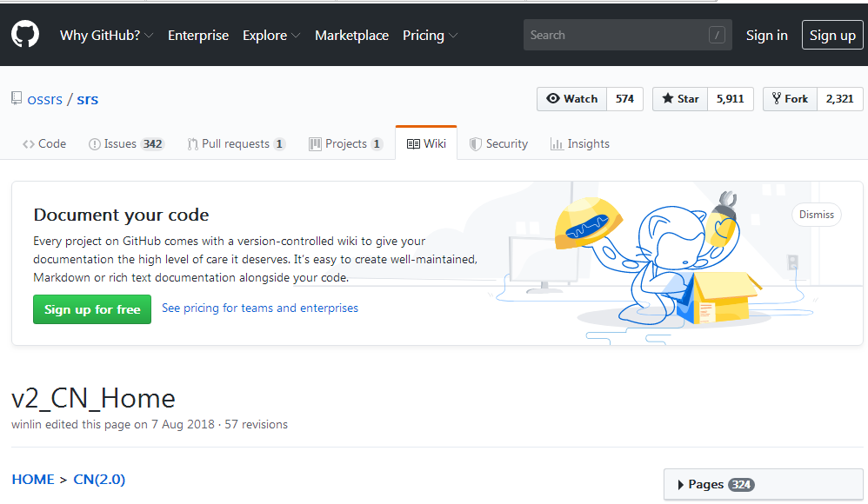Screen dimensions: 868x504
Task: Click the Watch eye button
Action: (x=571, y=99)
